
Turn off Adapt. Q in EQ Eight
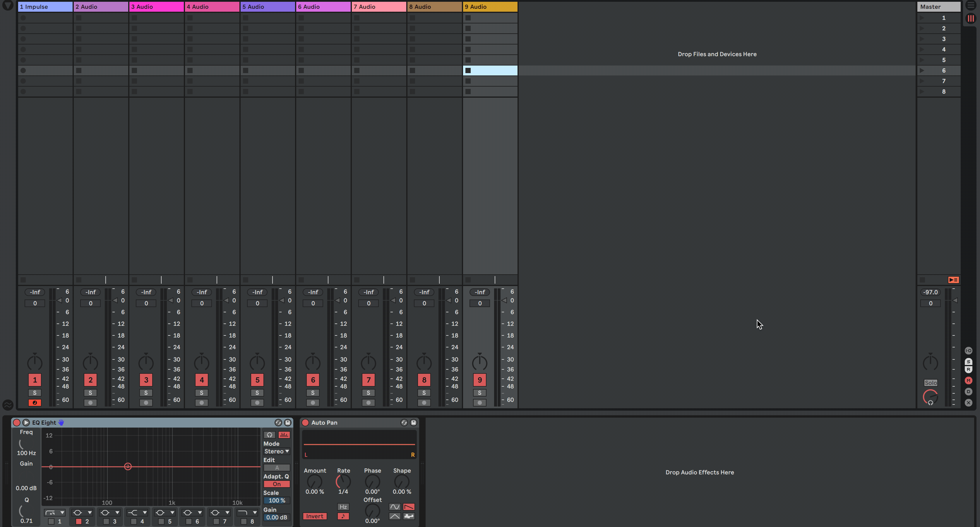(277, 484)
